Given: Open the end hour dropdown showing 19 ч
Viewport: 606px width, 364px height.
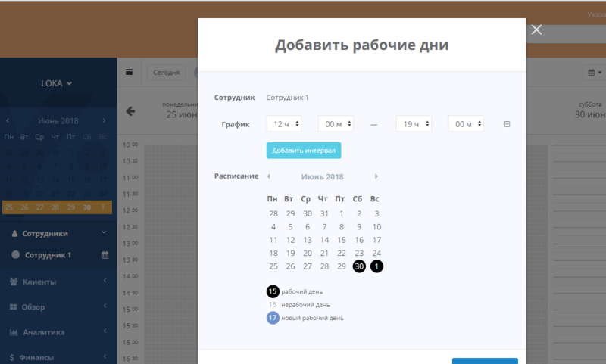Looking at the screenshot, I should pos(414,124).
